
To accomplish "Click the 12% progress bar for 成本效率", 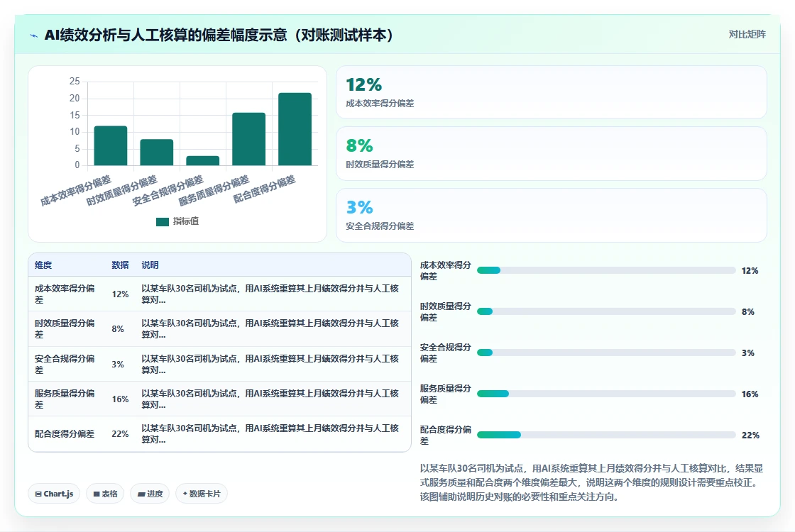I will tap(606, 270).
